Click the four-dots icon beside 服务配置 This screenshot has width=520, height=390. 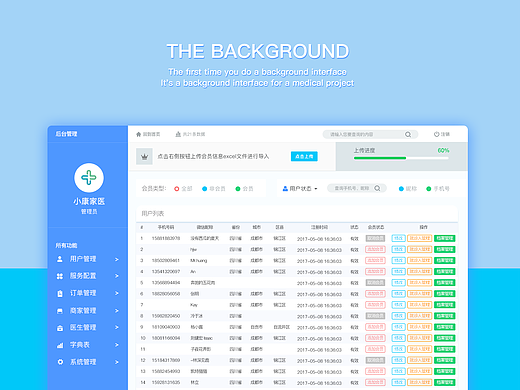(x=60, y=276)
